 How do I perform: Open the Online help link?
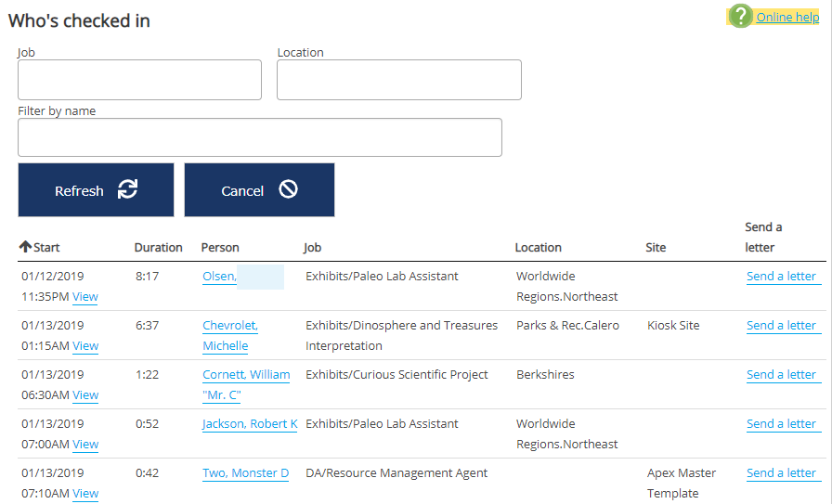click(x=787, y=17)
